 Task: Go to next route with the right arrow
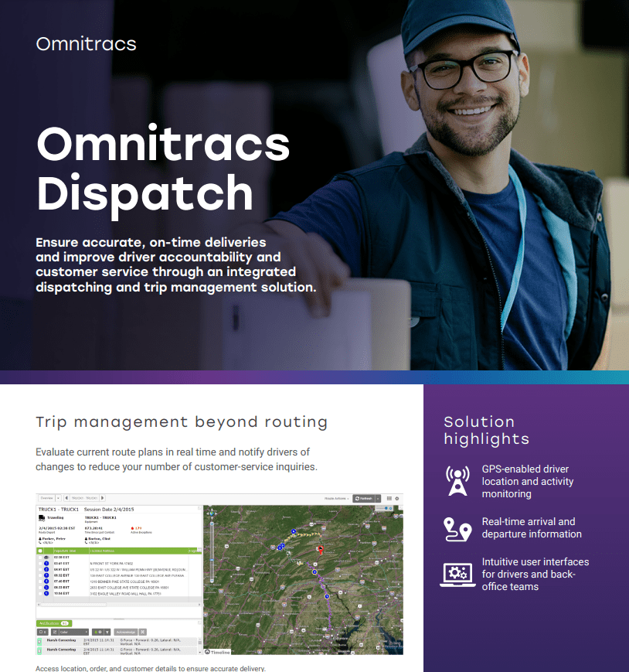click(x=103, y=498)
